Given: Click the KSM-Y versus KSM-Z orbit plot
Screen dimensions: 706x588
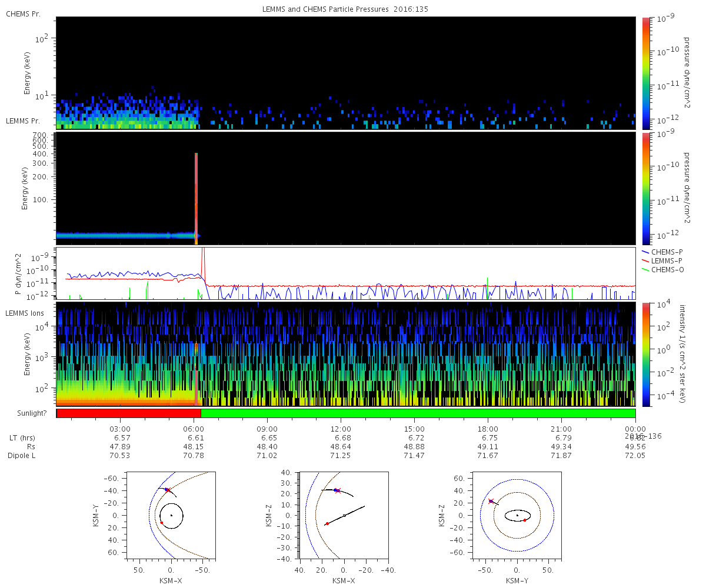Looking at the screenshot, I should pos(517,514).
